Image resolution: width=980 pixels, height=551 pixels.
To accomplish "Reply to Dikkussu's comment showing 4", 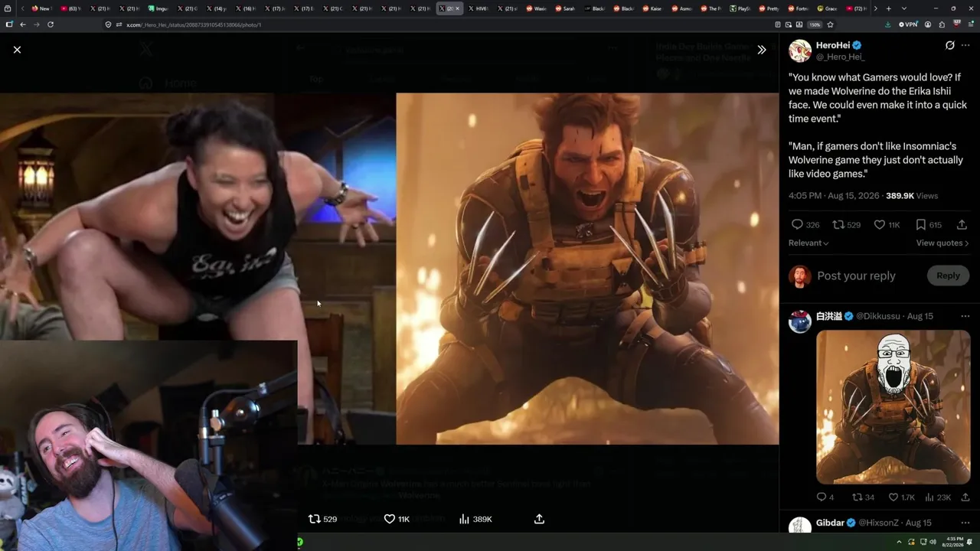I will (x=822, y=497).
